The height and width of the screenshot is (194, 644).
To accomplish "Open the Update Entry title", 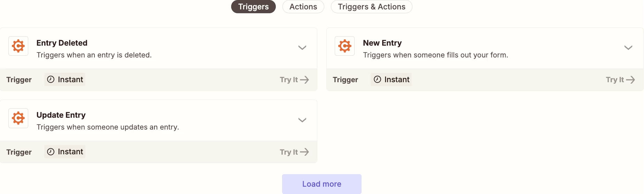I will (61, 115).
